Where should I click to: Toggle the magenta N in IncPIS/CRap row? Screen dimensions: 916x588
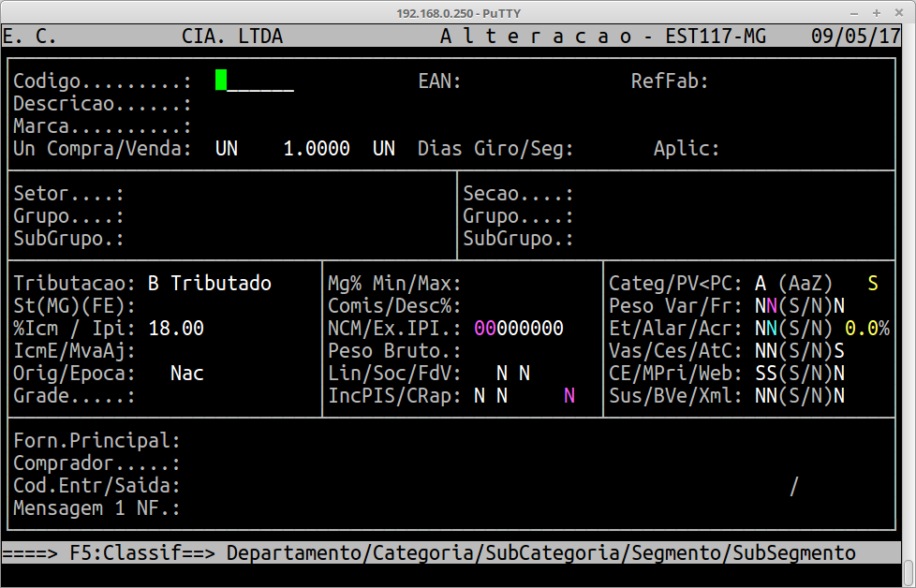569,396
